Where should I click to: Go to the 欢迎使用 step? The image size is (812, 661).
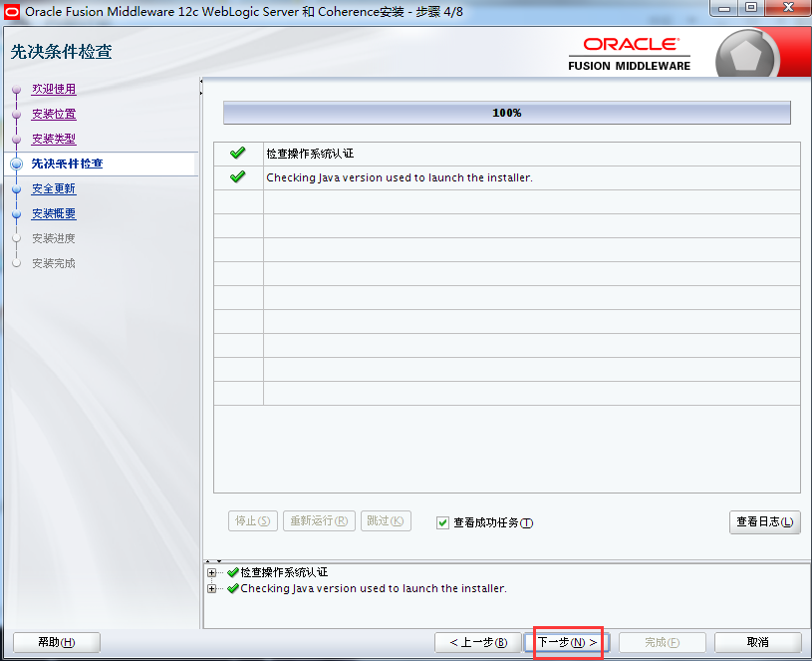54,89
